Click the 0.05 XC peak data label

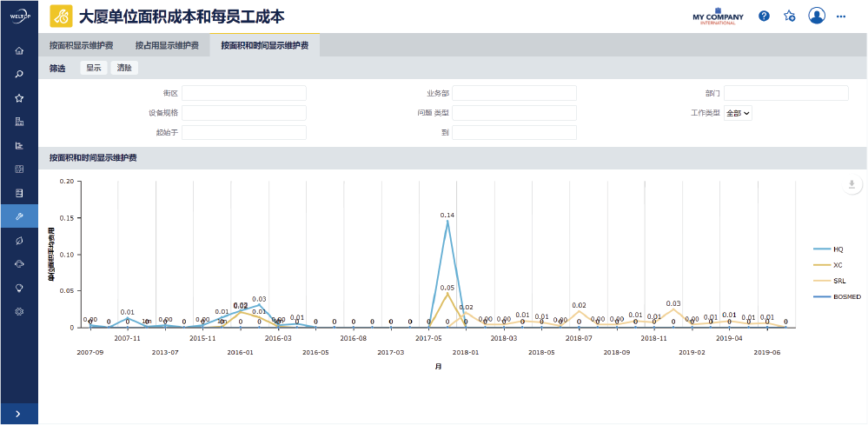coord(447,288)
